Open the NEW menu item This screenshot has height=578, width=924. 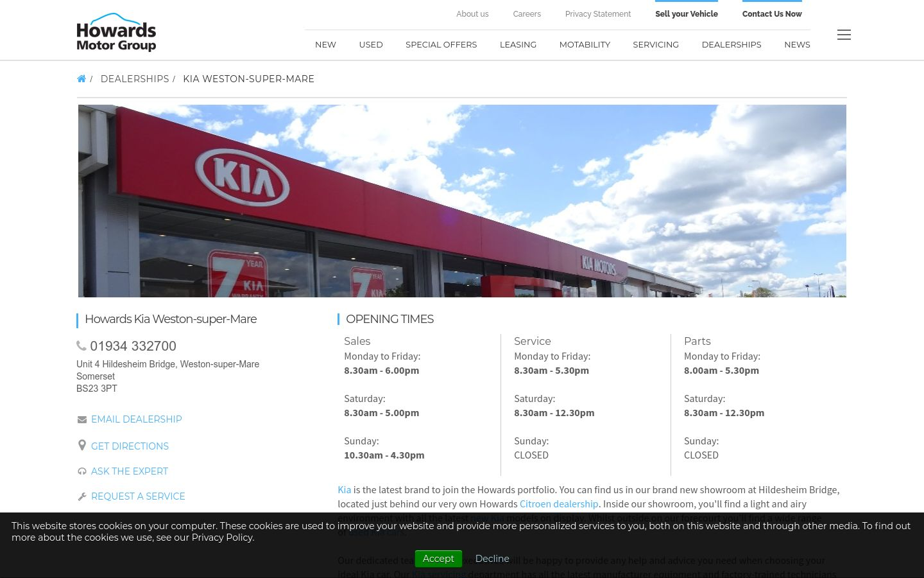(x=325, y=44)
